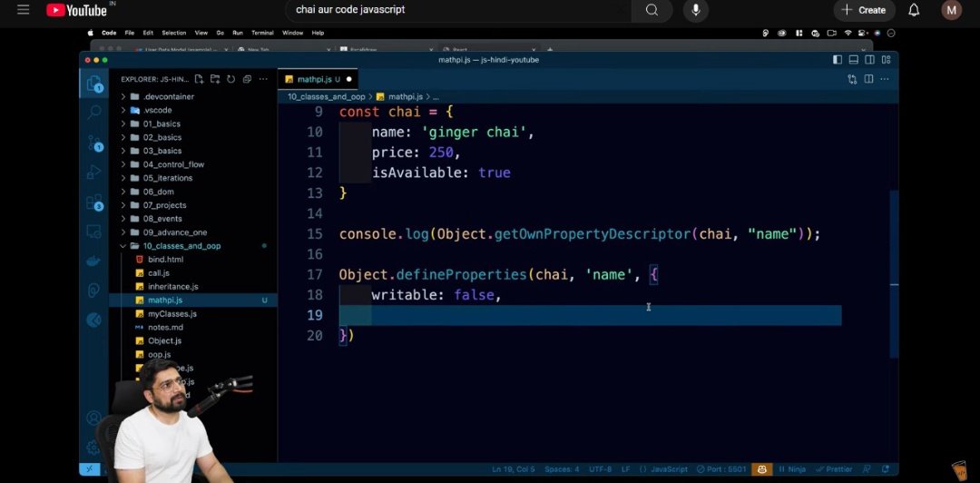
Task: Open the Docker view in activity bar
Action: pyautogui.click(x=93, y=261)
